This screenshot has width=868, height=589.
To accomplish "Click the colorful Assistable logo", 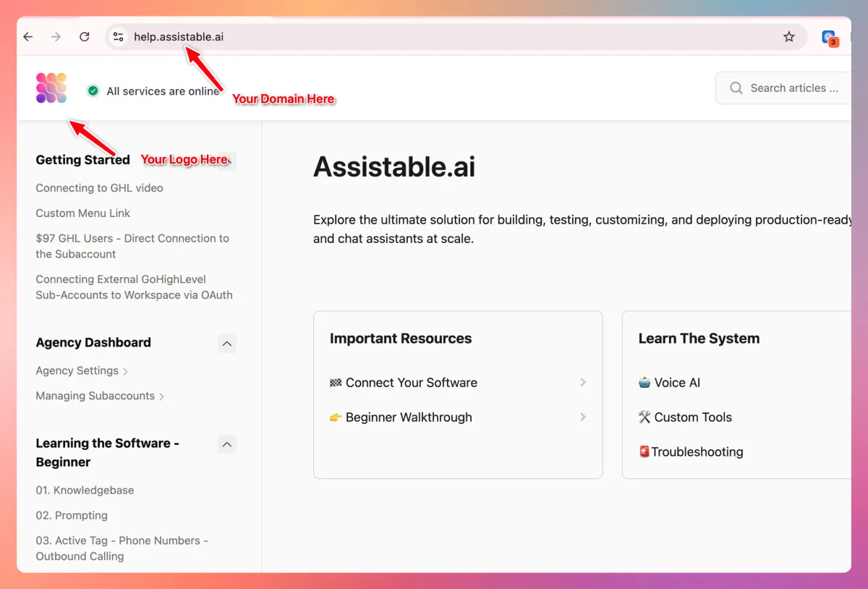I will click(x=51, y=88).
